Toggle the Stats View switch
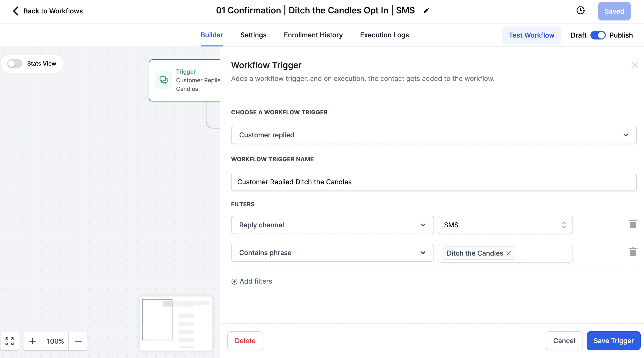Screen dimensions: 644x358 (x=15, y=63)
